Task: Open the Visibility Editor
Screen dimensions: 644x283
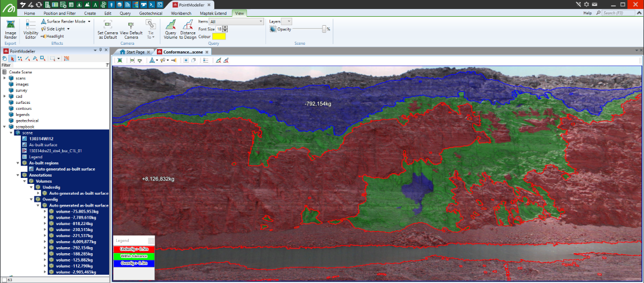Action: 30,29
